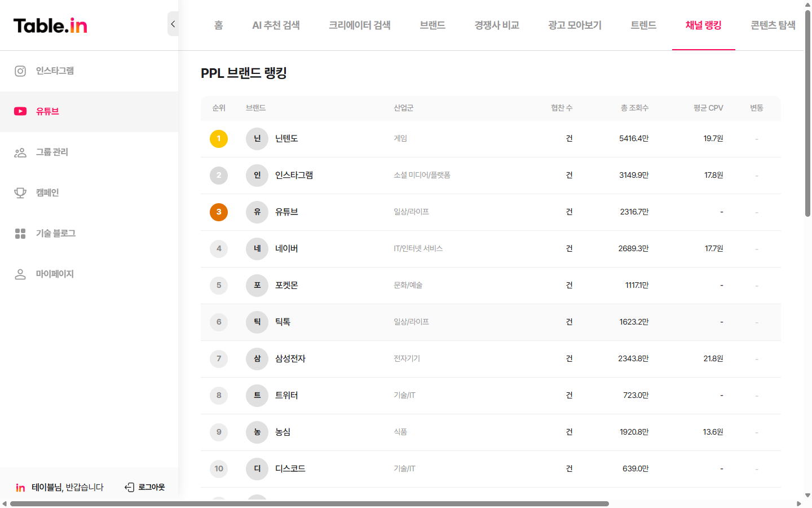
Task: Click the 닌텐도 brand avatar
Action: point(257,138)
